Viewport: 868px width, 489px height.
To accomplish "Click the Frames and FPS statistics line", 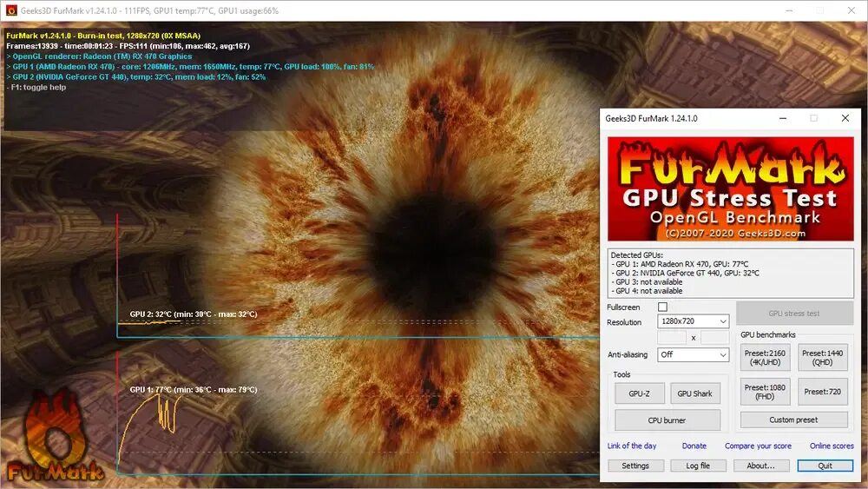I will (128, 46).
